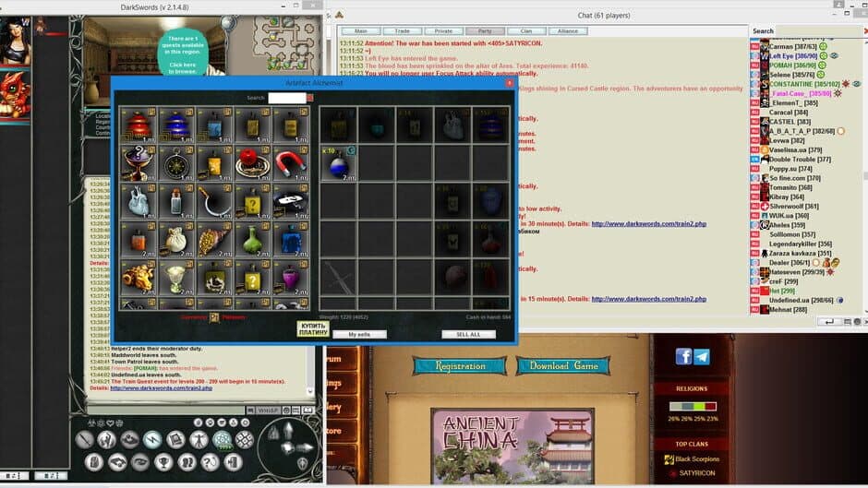Select the blue-white orb x10 in inventory
This screenshot has width=868, height=488.
[x=338, y=163]
